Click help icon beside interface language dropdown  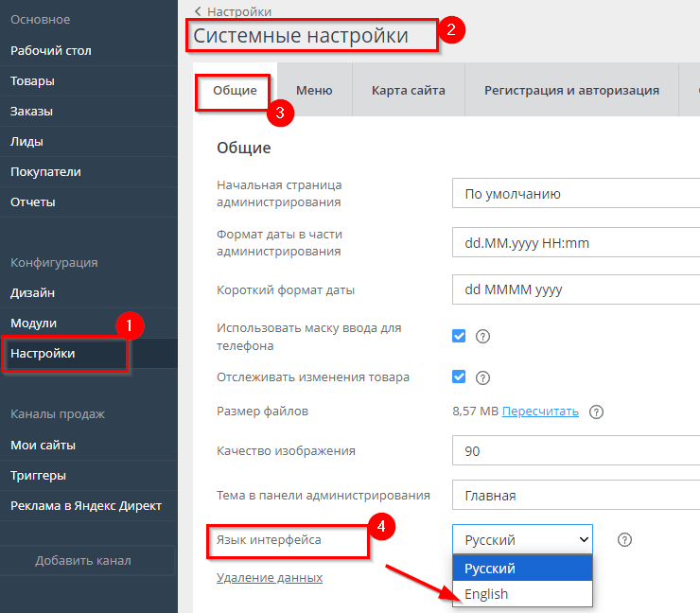pyautogui.click(x=624, y=539)
